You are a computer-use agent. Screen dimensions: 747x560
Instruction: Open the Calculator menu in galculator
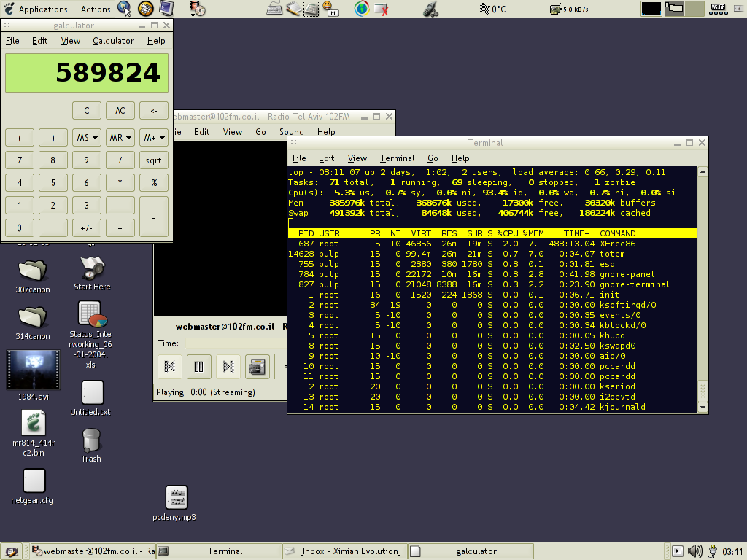(x=113, y=41)
